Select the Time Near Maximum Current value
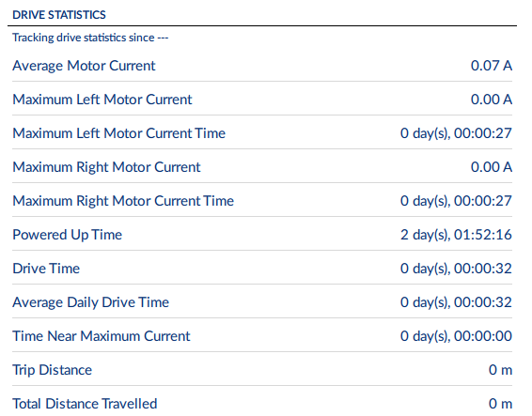Screen dimensions: 532x416 pos(456,336)
